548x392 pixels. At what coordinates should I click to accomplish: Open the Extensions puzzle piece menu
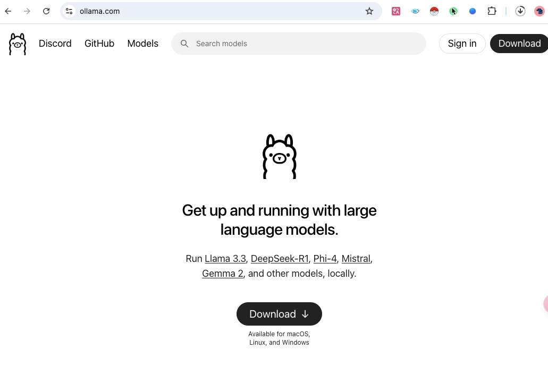(x=492, y=11)
